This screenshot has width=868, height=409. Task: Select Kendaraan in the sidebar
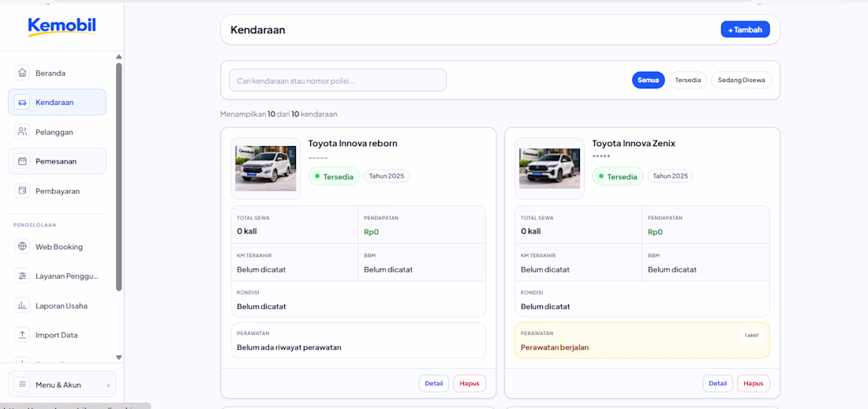[57, 102]
